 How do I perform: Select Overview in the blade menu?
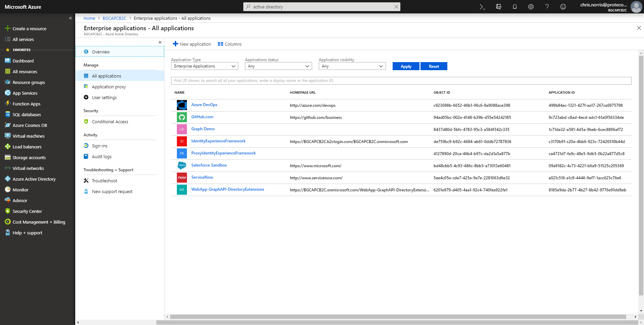pyautogui.click(x=120, y=52)
